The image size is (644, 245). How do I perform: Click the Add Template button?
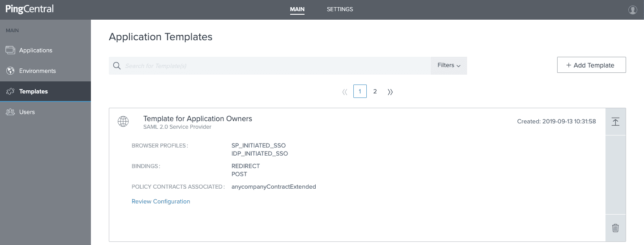pyautogui.click(x=591, y=65)
